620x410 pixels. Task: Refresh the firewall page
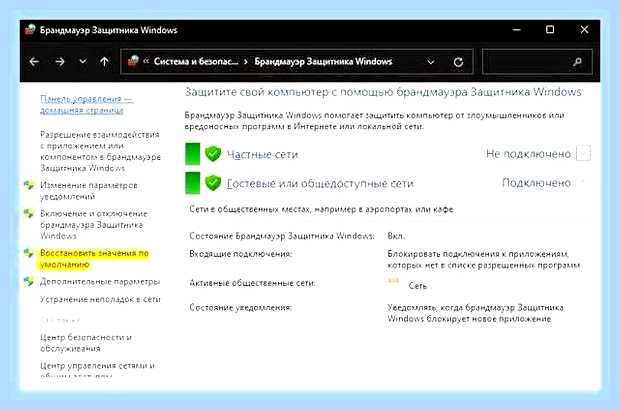coord(458,62)
